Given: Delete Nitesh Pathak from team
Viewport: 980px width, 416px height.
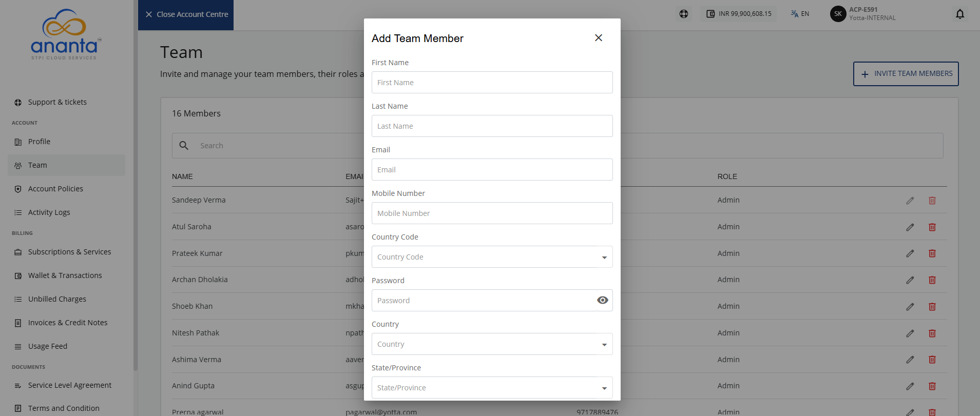Looking at the screenshot, I should [x=932, y=333].
